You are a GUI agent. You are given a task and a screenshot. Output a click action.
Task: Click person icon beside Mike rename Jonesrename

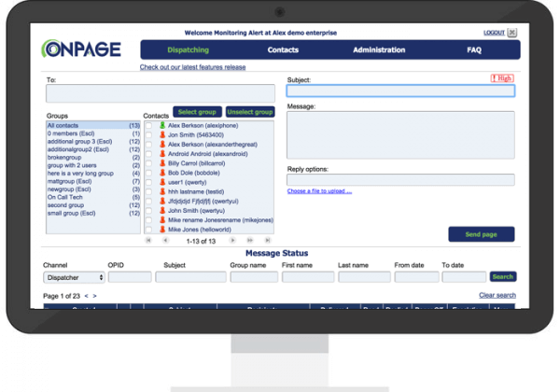[x=162, y=220]
